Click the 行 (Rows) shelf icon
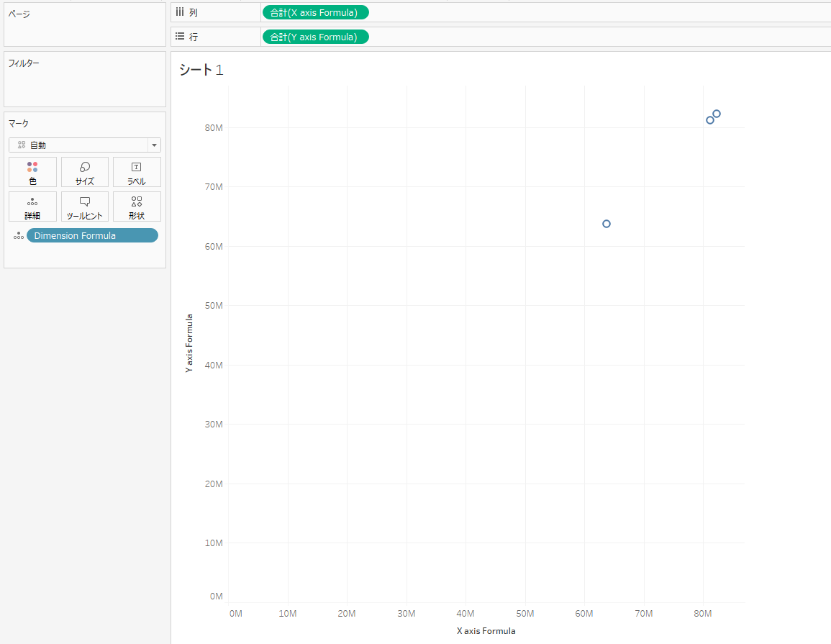 click(x=181, y=37)
